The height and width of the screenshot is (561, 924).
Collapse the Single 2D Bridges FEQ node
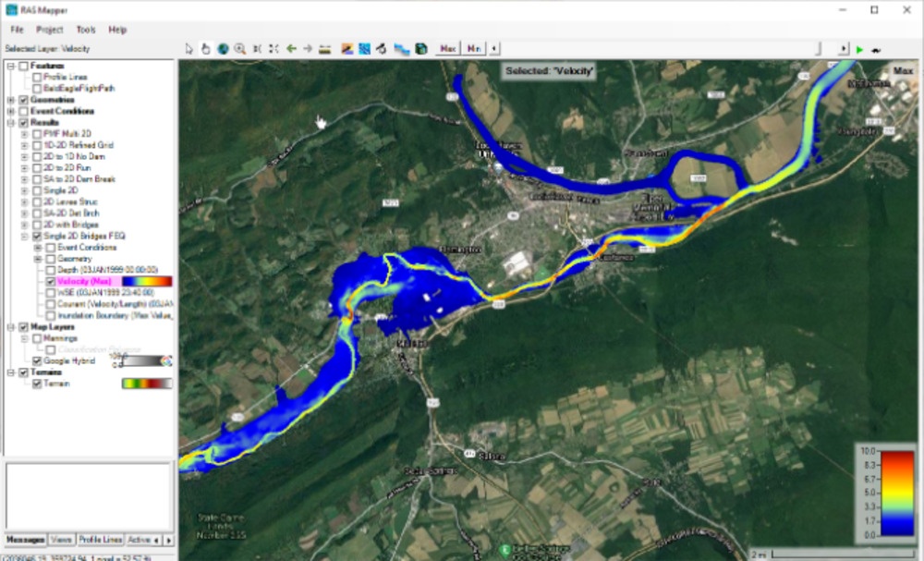click(x=24, y=235)
